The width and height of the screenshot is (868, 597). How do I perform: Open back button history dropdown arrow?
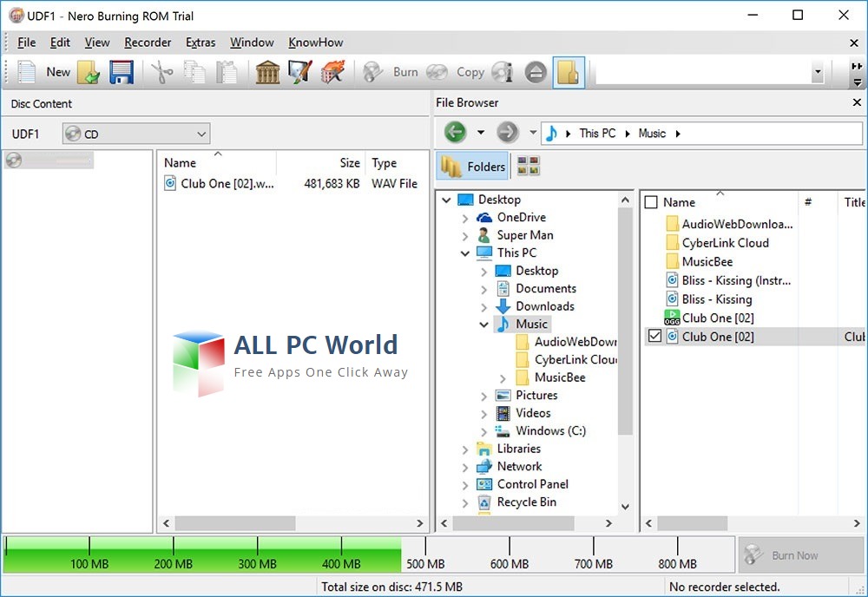point(481,132)
